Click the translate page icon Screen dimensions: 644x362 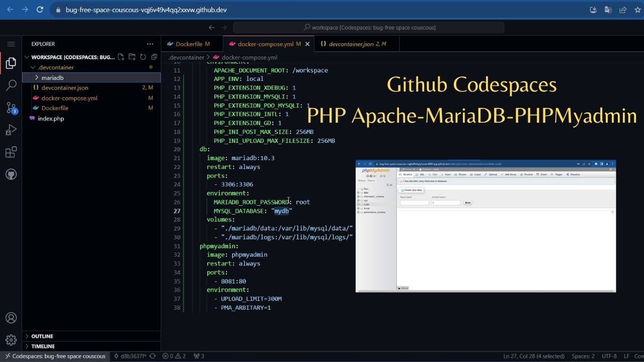tap(608, 10)
